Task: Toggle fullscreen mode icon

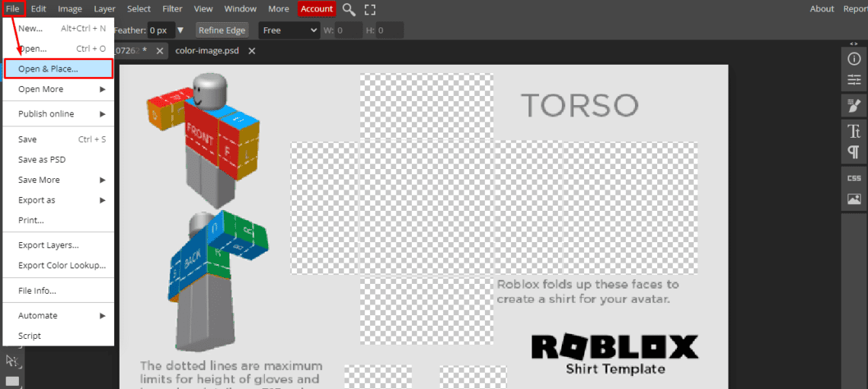Action: [x=370, y=9]
